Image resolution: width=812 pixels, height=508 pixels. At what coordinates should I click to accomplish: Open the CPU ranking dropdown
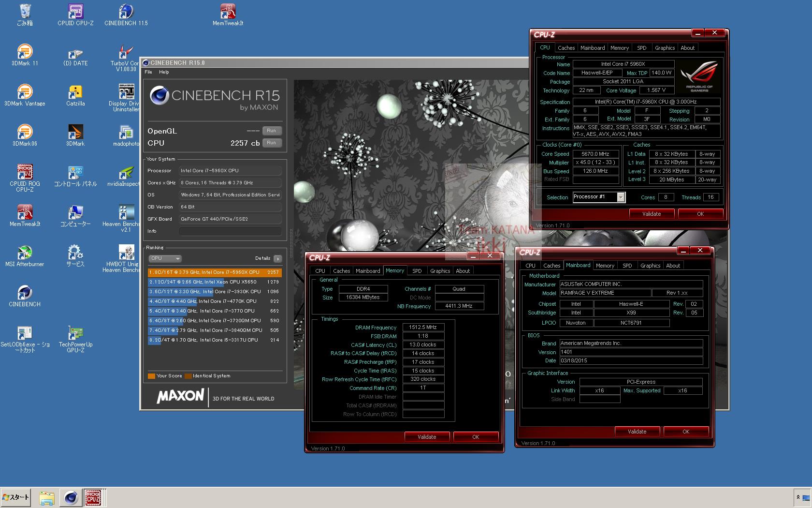(165, 258)
